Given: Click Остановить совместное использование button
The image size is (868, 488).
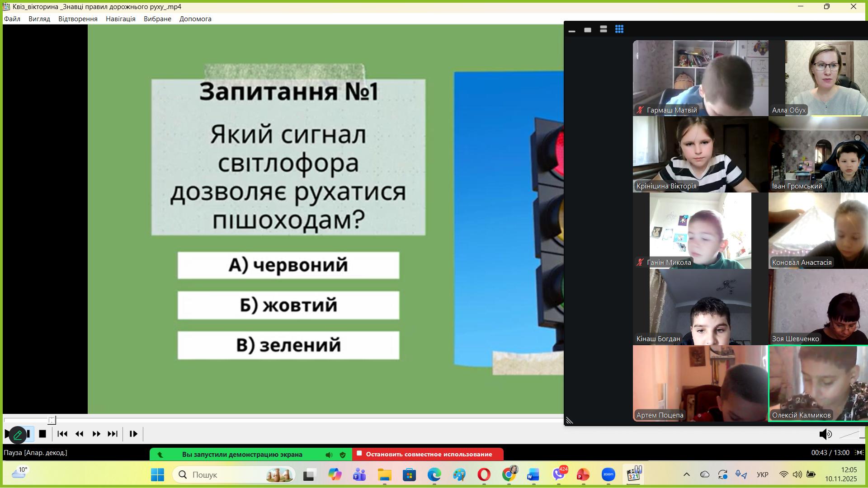Looking at the screenshot, I should 428,454.
